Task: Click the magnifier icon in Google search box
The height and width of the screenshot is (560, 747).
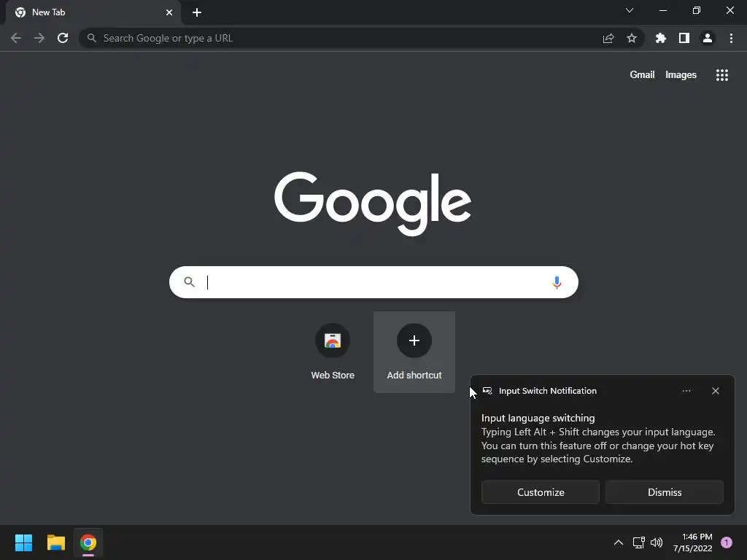Action: [x=189, y=282]
